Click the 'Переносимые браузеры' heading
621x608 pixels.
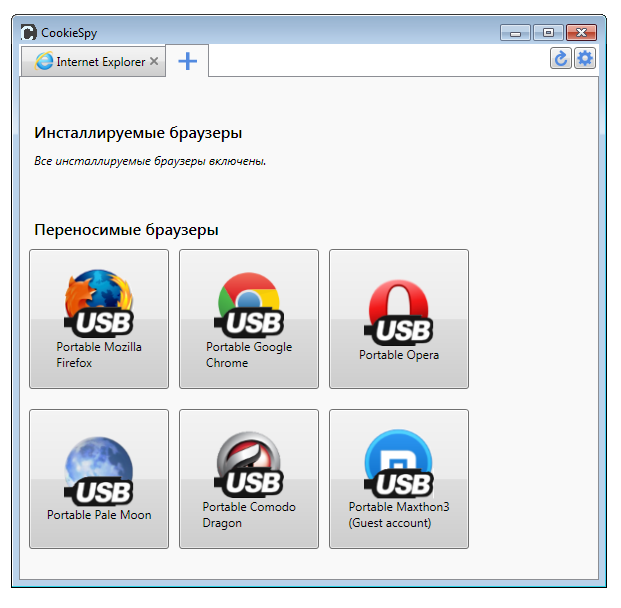[126, 230]
